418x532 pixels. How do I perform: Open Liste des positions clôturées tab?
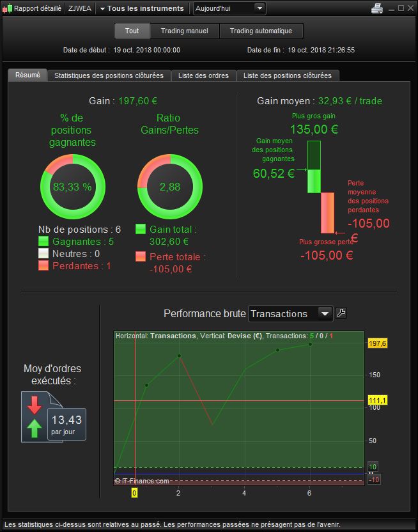[x=288, y=75]
